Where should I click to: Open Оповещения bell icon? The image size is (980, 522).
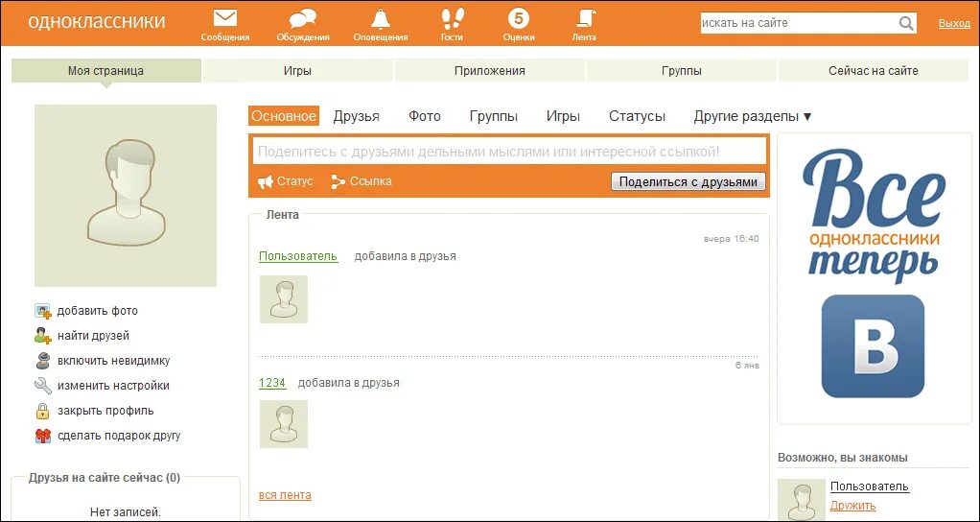coord(380,19)
